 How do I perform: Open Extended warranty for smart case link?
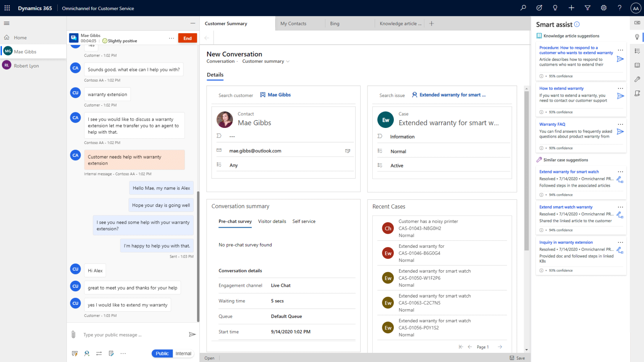pos(452,95)
